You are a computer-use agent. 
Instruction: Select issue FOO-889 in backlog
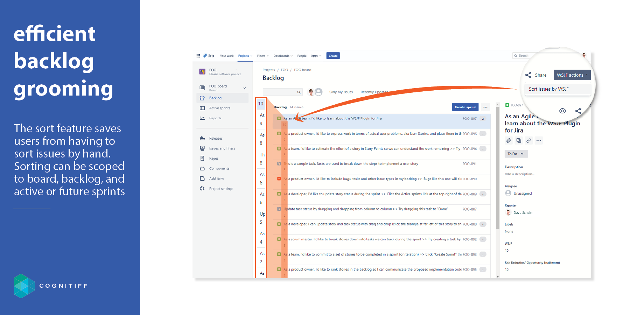tap(381, 197)
